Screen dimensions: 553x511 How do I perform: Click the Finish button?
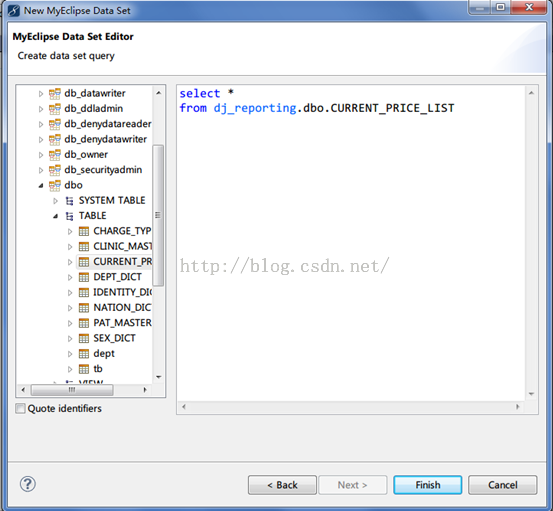tap(427, 485)
